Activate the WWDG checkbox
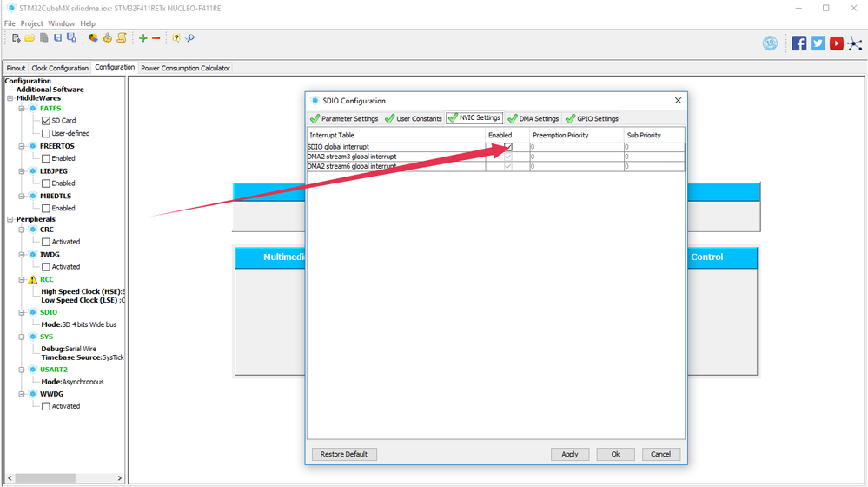Image resolution: width=868 pixels, height=487 pixels. click(x=46, y=407)
